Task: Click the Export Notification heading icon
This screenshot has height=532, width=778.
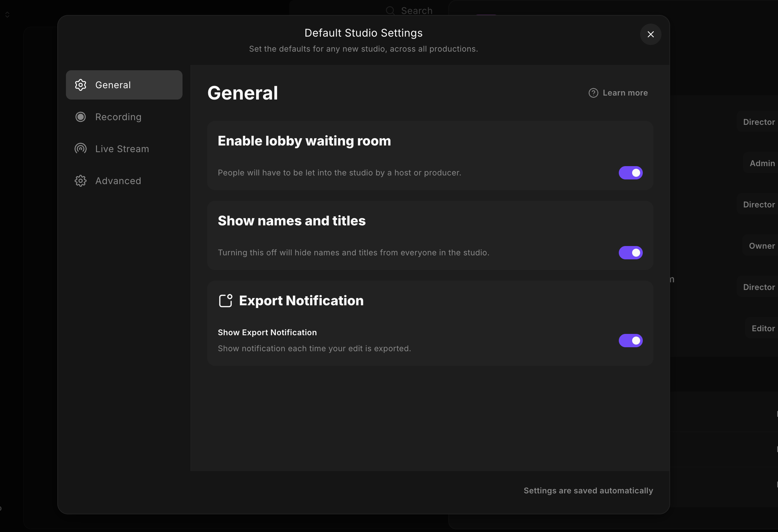Action: 225,301
